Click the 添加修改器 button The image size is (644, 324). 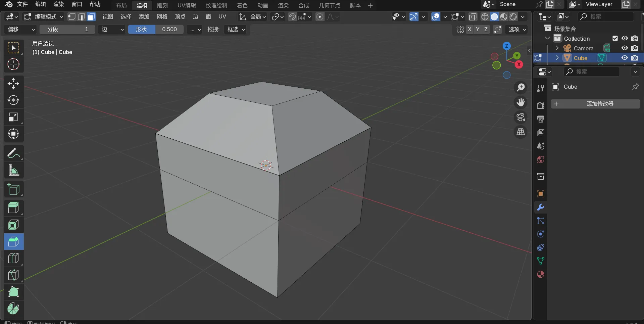point(595,104)
